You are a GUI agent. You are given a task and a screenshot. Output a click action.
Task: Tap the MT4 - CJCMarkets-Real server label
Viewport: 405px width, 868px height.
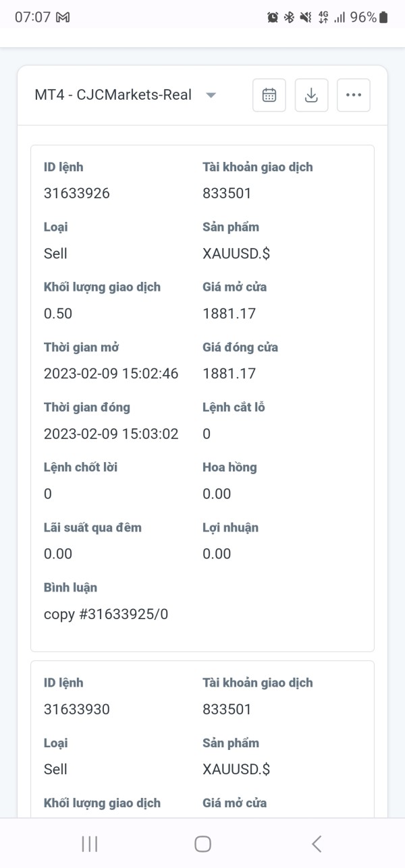[x=113, y=95]
